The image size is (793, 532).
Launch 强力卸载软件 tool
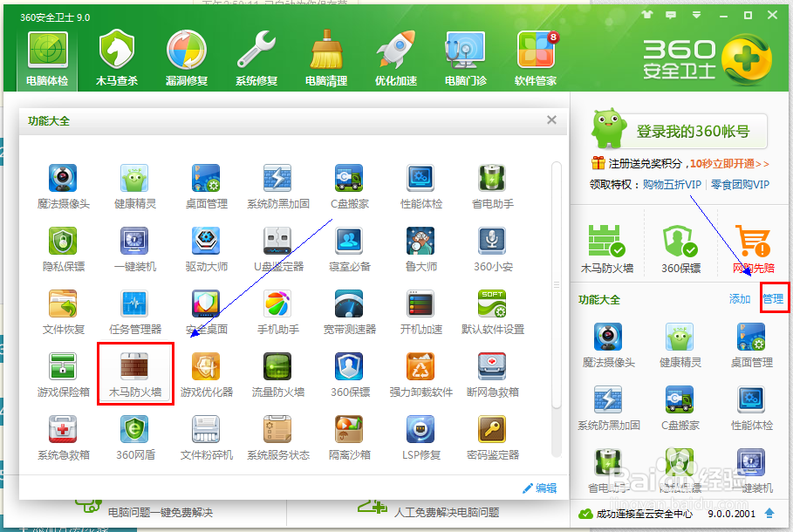(x=421, y=375)
